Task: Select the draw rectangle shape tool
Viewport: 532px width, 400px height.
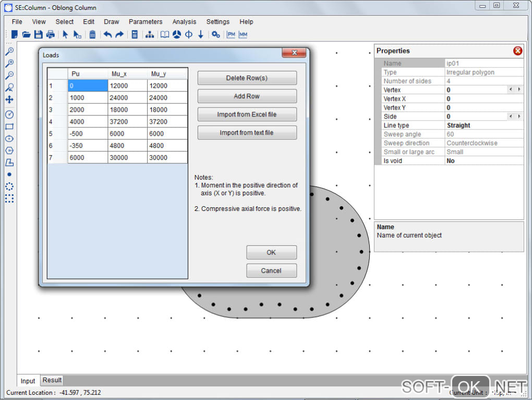Action: 9,126
